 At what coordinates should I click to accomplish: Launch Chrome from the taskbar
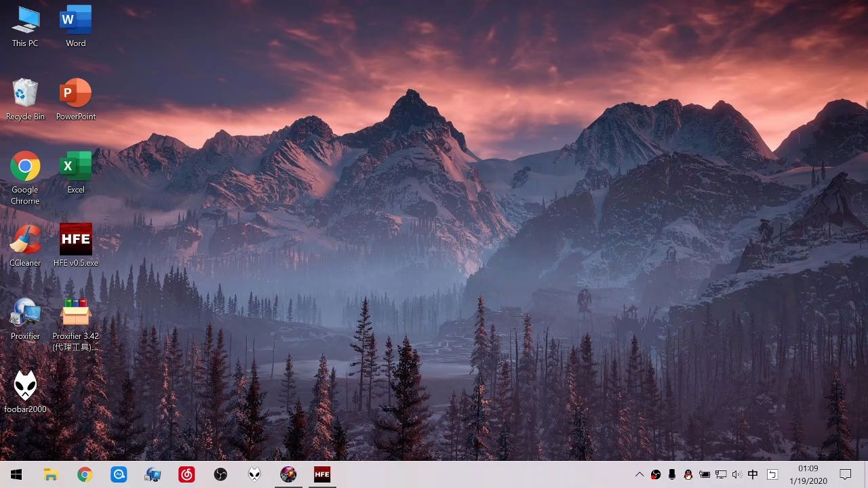(85, 474)
